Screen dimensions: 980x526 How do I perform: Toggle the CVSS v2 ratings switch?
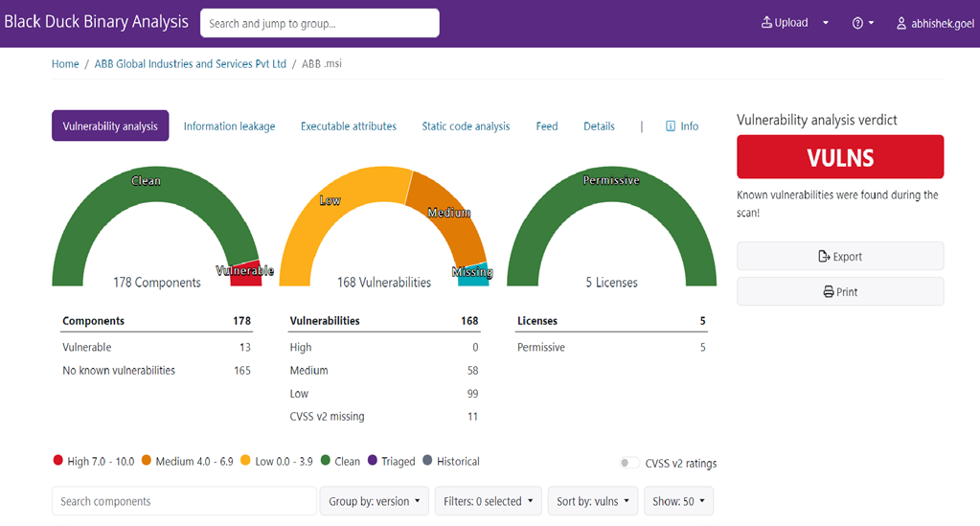pyautogui.click(x=629, y=463)
